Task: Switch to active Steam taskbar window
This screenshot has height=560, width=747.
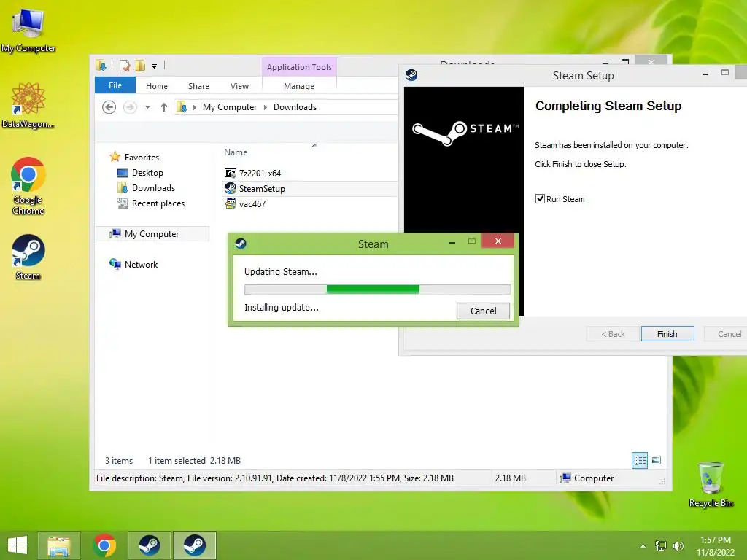Action: tap(194, 545)
